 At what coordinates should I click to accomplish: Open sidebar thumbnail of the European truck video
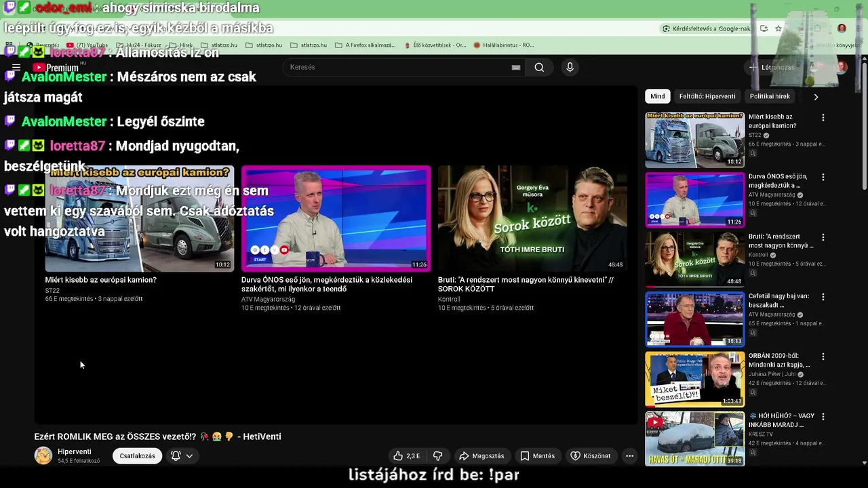[x=694, y=140]
